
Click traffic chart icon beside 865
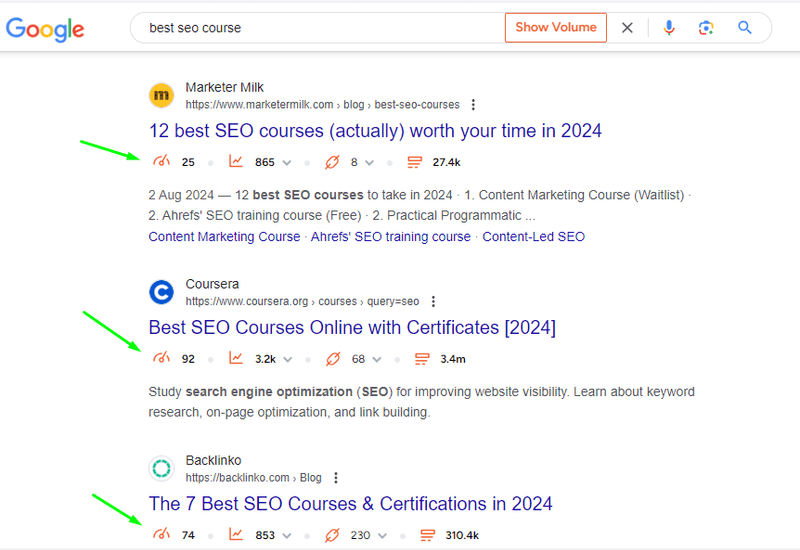click(236, 162)
